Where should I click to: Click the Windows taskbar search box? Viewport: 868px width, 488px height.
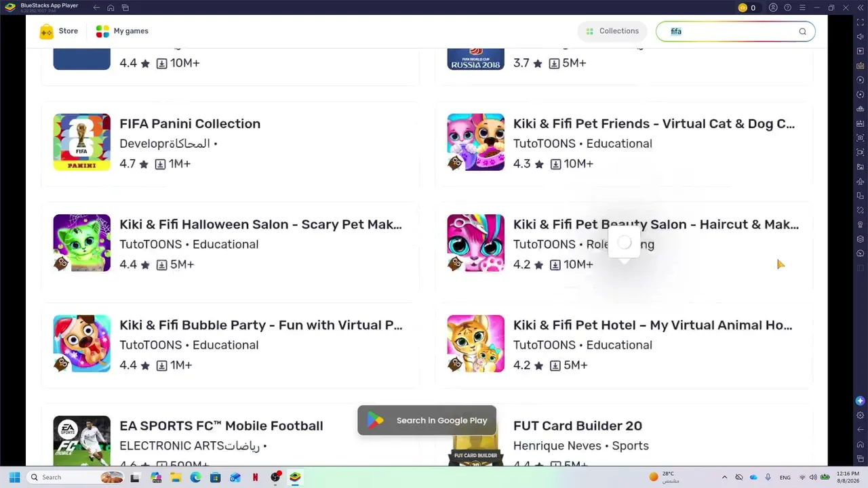(76, 477)
